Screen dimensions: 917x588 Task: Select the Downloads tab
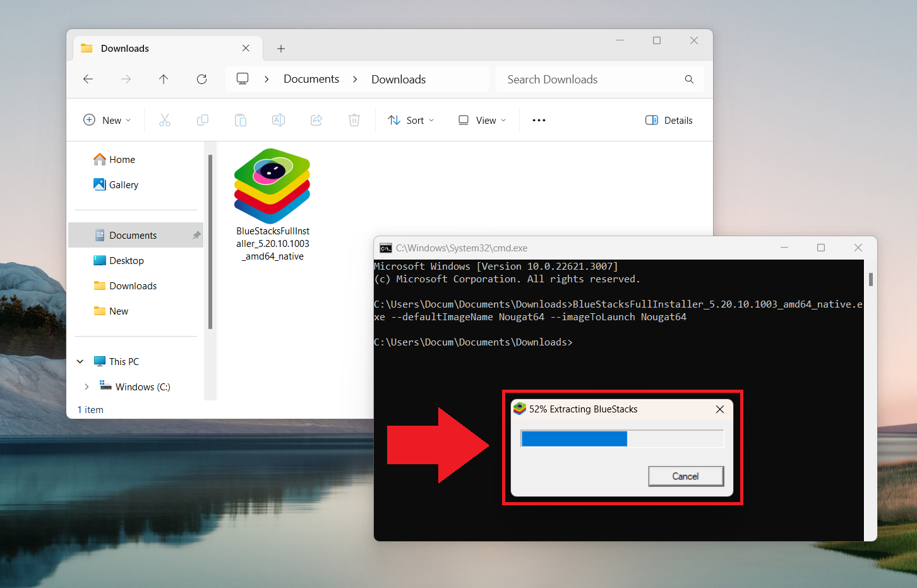tap(166, 48)
